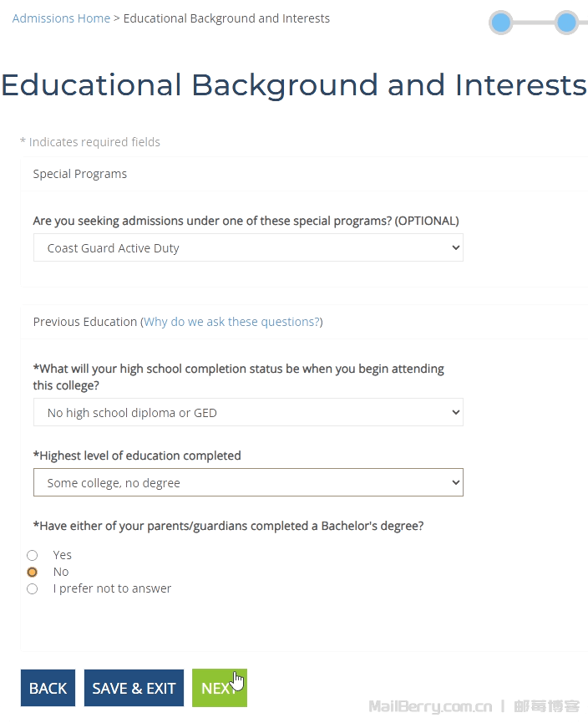Open 'Why do we ask these questions?' link
This screenshot has width=588, height=723.
pyautogui.click(x=231, y=322)
